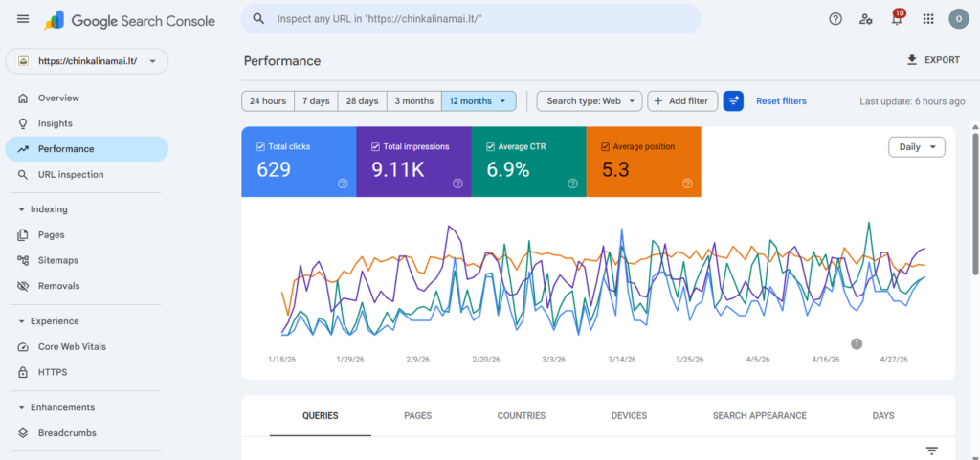Open help for Average CTR card

(572, 184)
